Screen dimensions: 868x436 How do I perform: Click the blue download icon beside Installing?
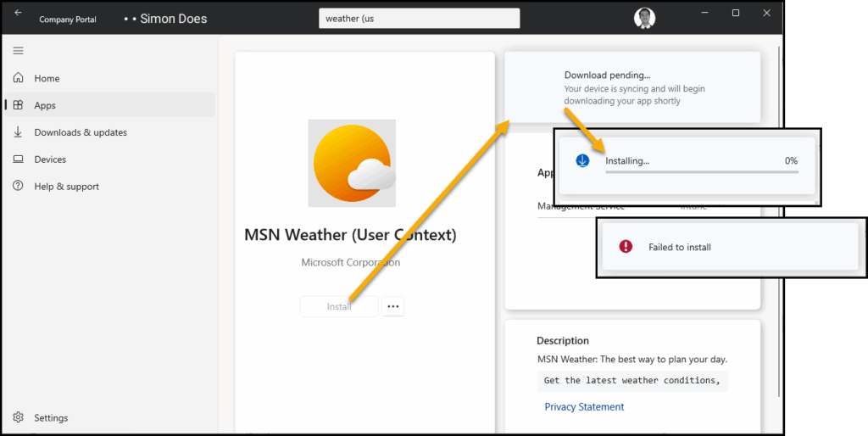tap(582, 161)
